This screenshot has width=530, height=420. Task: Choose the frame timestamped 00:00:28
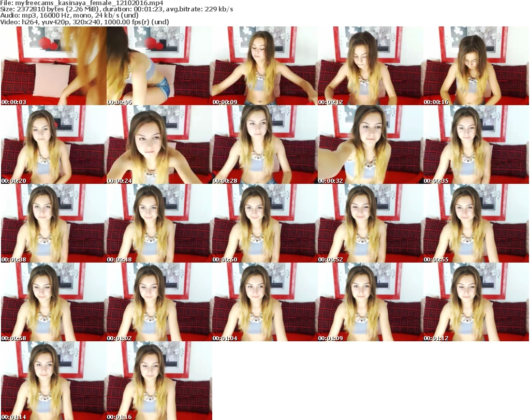pyautogui.click(x=264, y=144)
